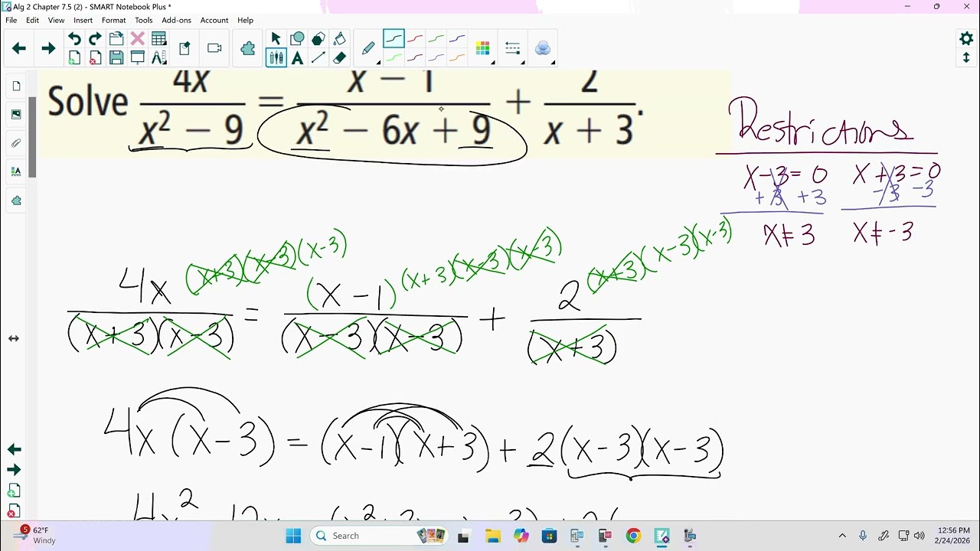Image resolution: width=980 pixels, height=551 pixels.
Task: Open the Format menu
Action: [x=113, y=21]
